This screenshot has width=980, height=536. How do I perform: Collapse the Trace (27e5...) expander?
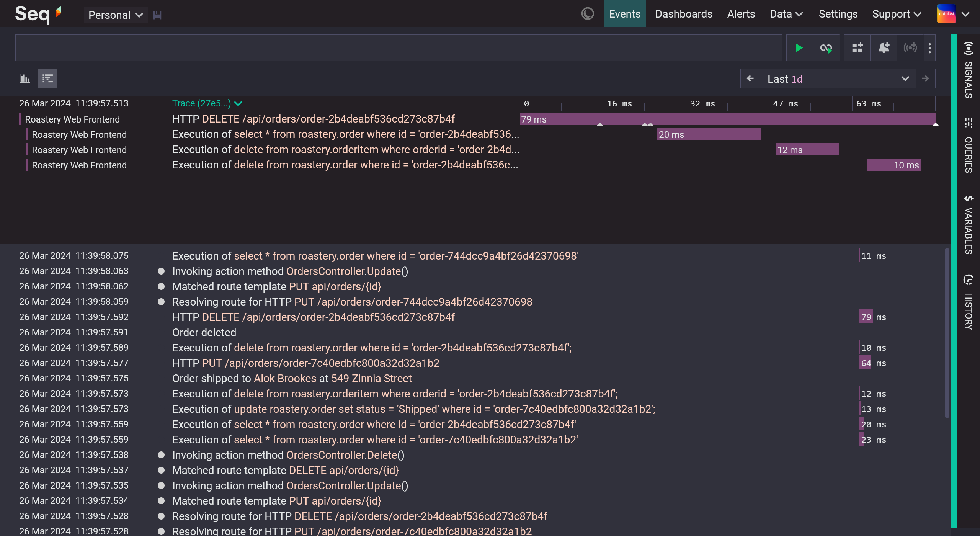tap(207, 103)
